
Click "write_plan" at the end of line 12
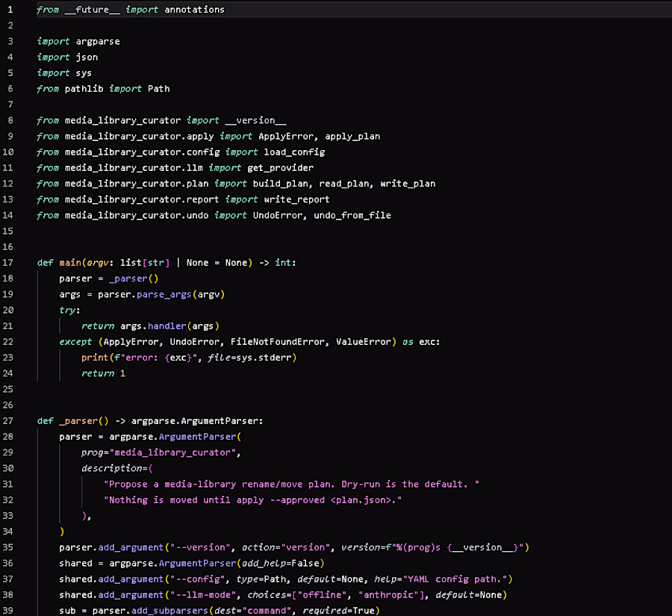(408, 184)
